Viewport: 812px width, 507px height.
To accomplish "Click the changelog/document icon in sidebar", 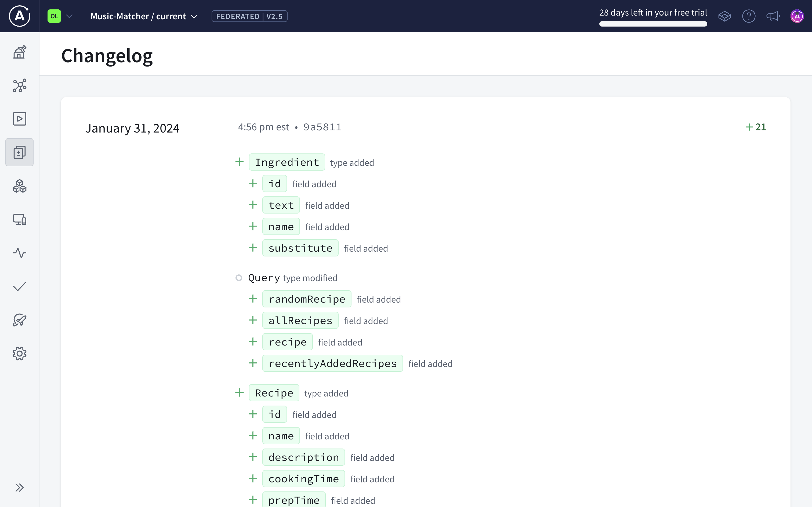I will tap(20, 152).
